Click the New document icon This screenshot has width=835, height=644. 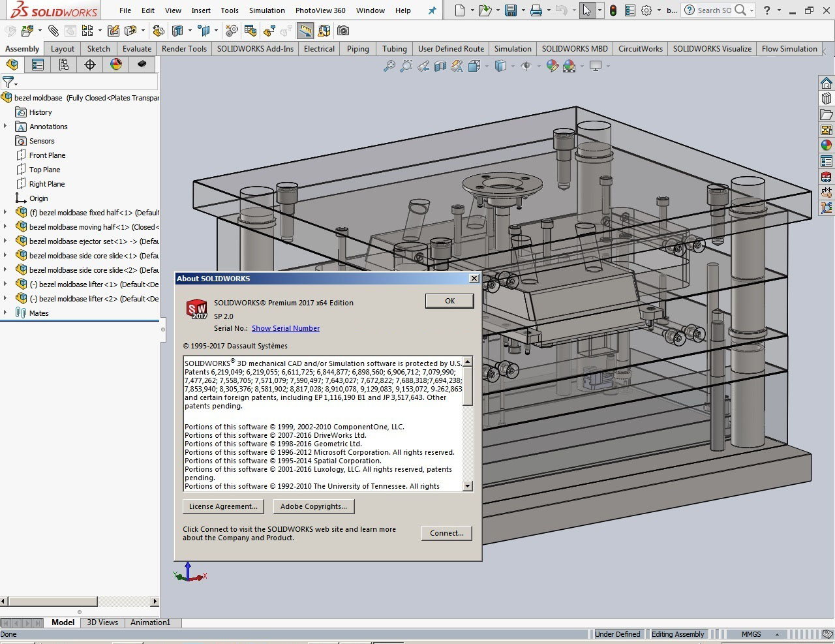[x=460, y=10]
